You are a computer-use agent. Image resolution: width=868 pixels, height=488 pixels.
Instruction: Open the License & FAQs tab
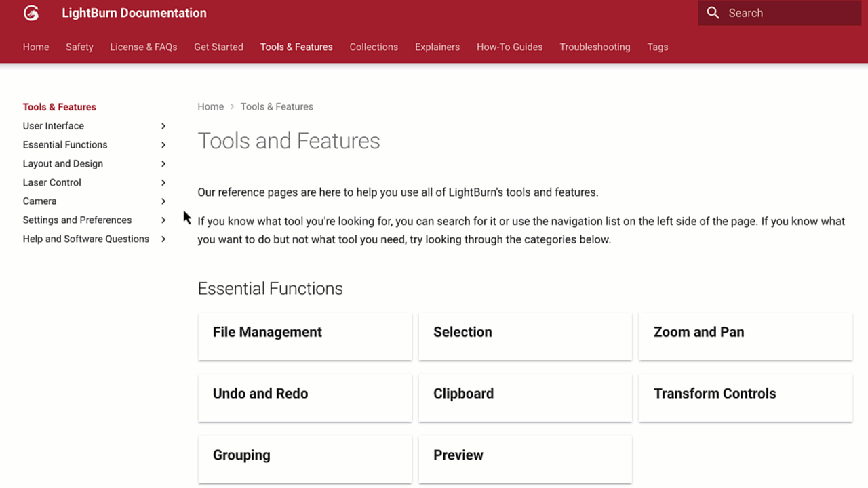pos(143,47)
